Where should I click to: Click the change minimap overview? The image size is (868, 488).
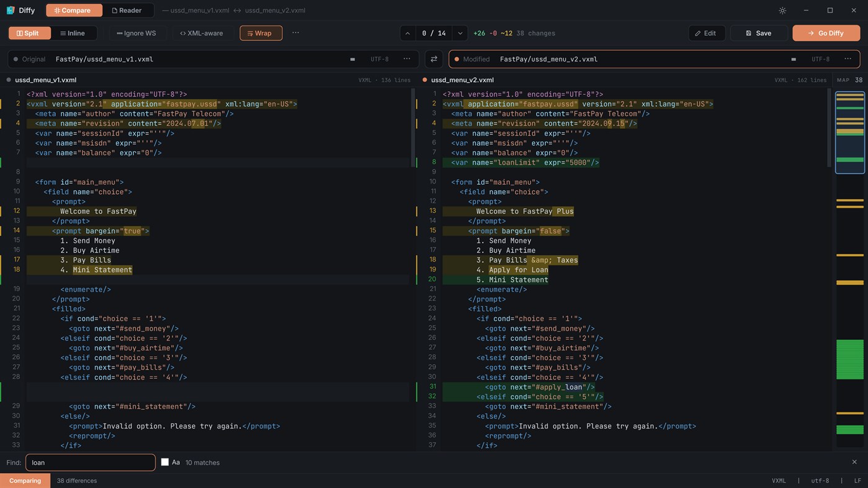849,270
